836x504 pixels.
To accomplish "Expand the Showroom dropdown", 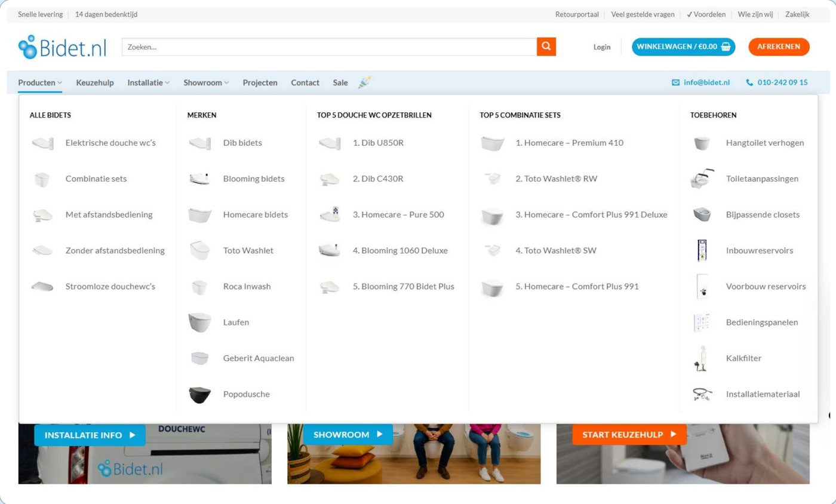I will pyautogui.click(x=206, y=83).
